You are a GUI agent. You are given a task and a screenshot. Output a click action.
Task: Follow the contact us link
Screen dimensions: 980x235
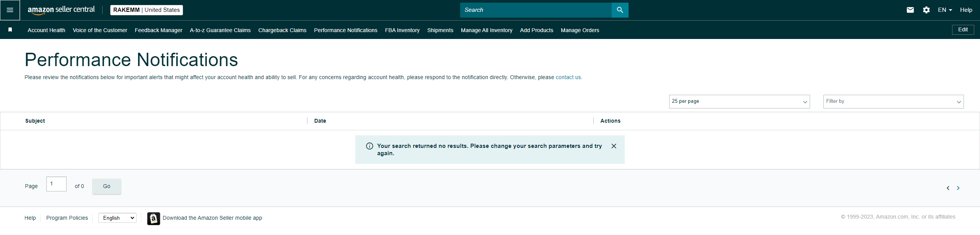pos(569,77)
